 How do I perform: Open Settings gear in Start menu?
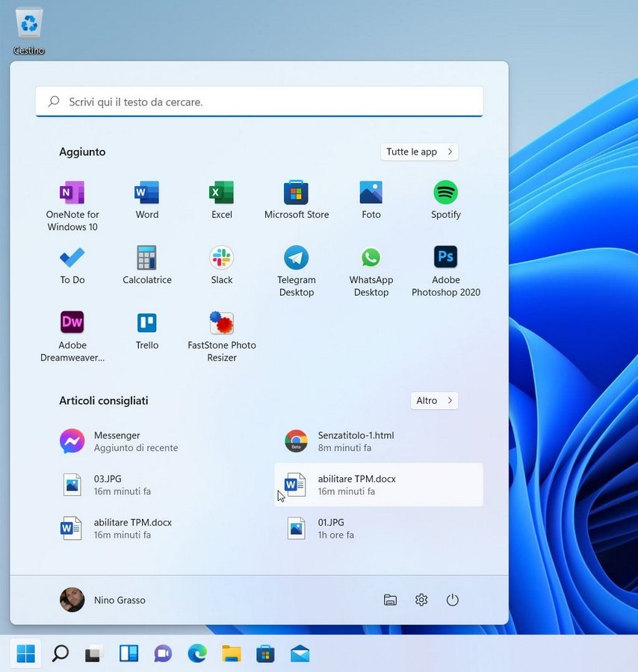tap(421, 600)
